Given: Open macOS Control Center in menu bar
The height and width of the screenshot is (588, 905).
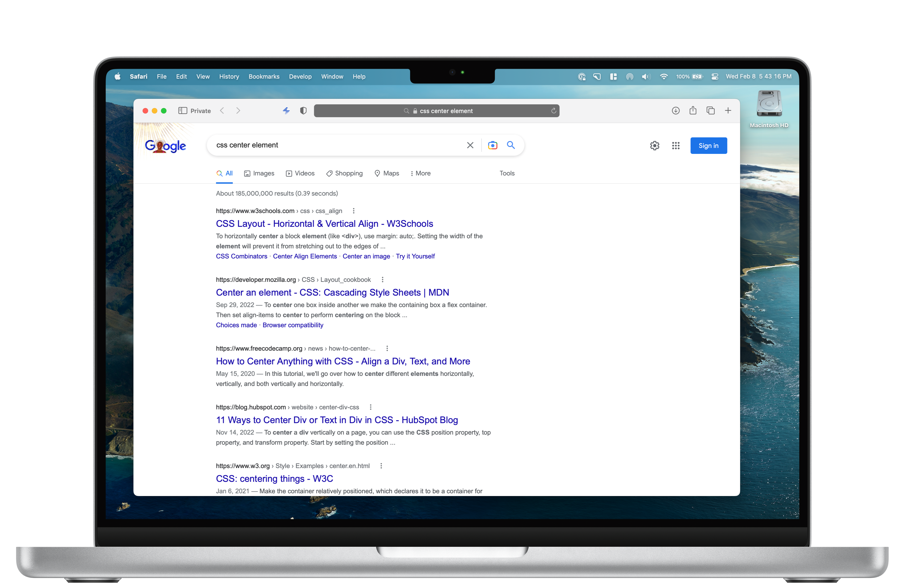Looking at the screenshot, I should (715, 76).
